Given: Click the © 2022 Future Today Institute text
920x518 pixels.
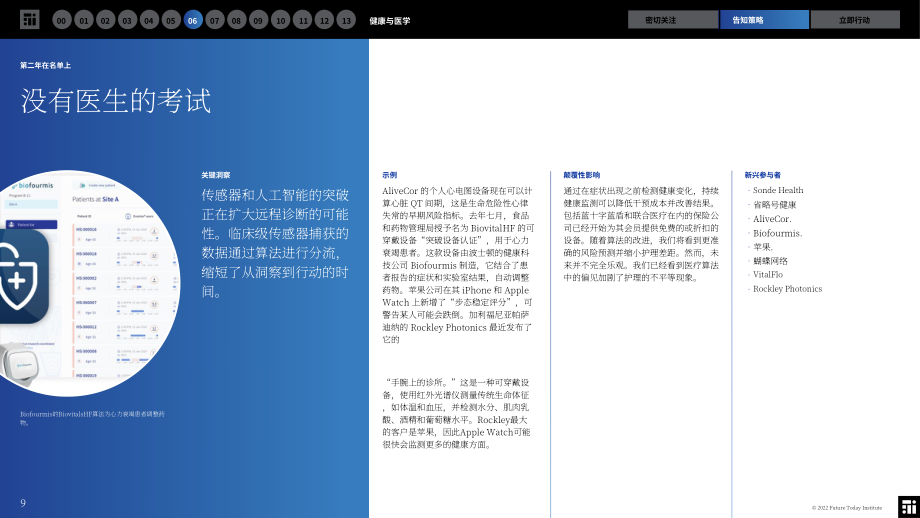Looking at the screenshot, I should [x=847, y=508].
